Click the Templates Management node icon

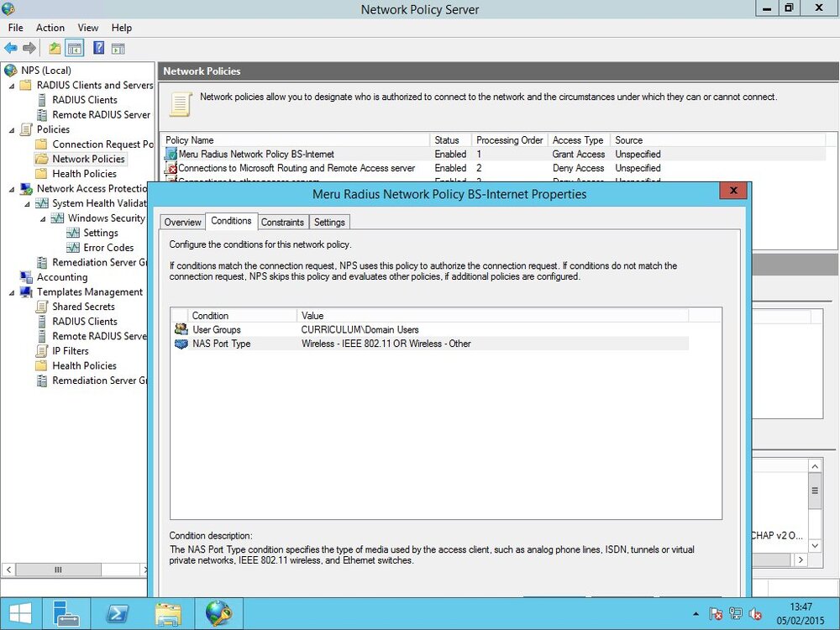pyautogui.click(x=26, y=292)
